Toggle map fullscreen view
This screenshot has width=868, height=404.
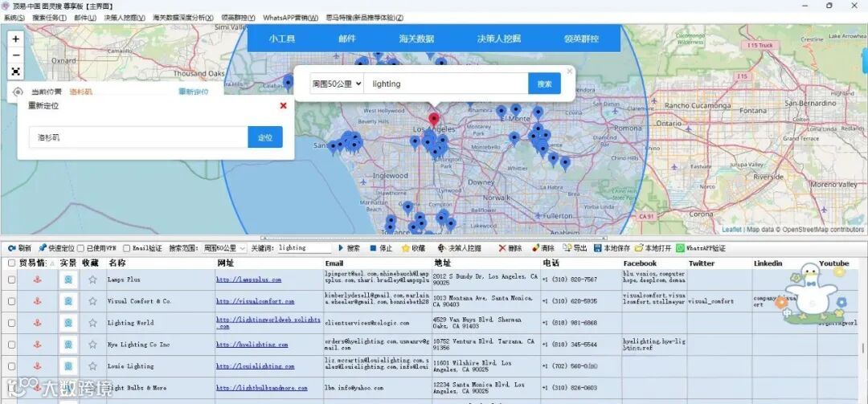coord(15,71)
